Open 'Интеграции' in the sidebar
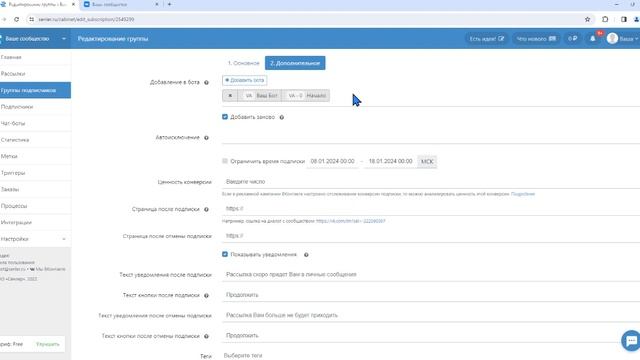 pos(35,222)
